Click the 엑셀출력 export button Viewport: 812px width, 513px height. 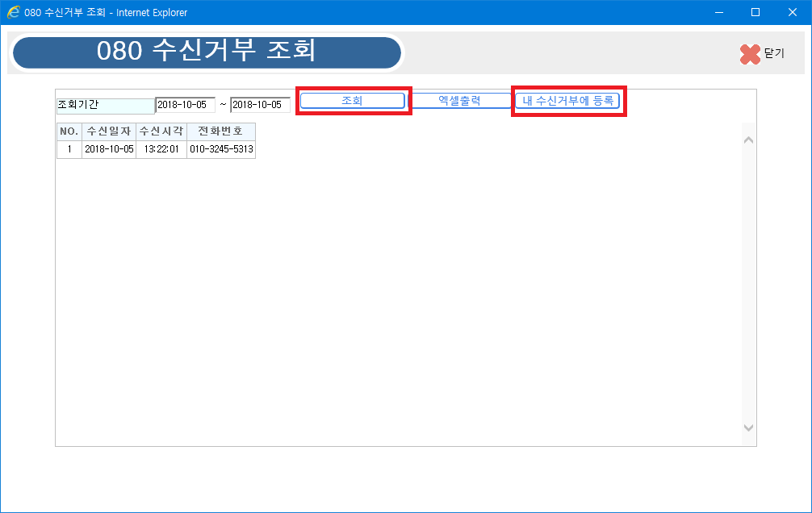[x=459, y=101]
